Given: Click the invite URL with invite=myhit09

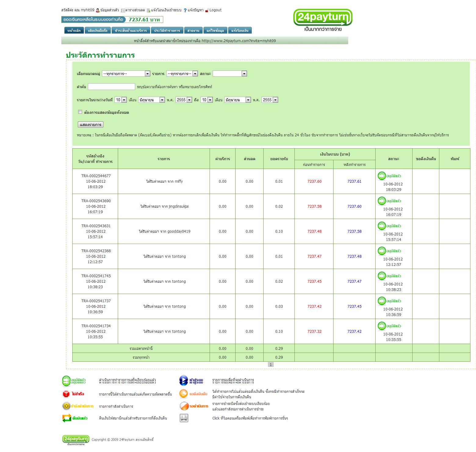Looking at the screenshot, I should tap(239, 41).
